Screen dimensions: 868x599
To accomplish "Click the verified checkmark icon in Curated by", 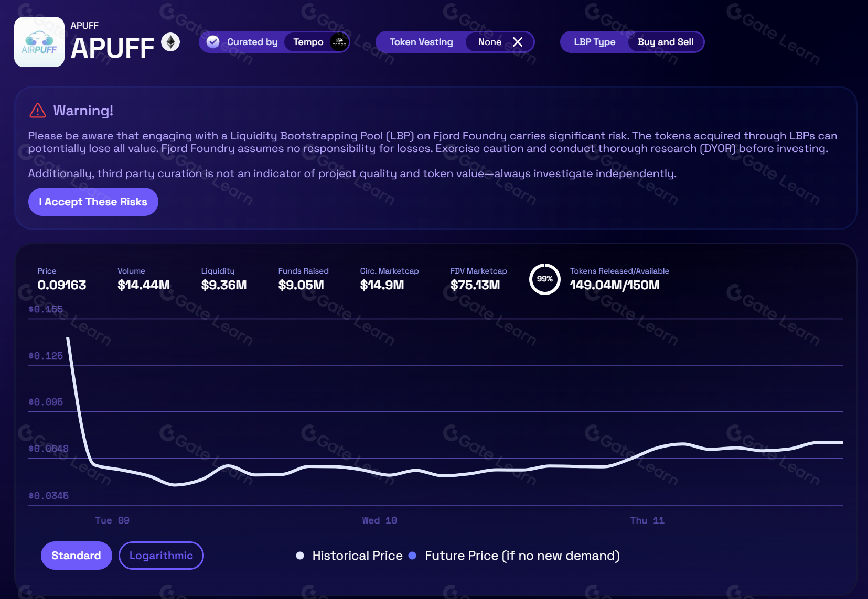I will pyautogui.click(x=213, y=42).
